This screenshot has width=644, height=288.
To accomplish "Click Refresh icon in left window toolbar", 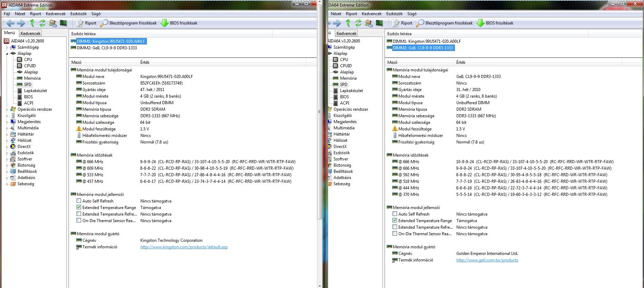I will point(42,23).
